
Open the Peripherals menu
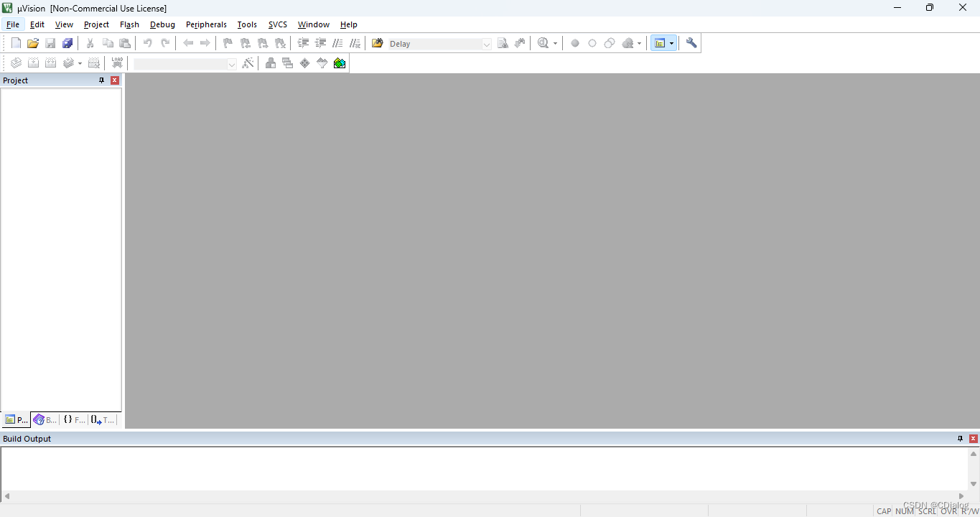(206, 24)
